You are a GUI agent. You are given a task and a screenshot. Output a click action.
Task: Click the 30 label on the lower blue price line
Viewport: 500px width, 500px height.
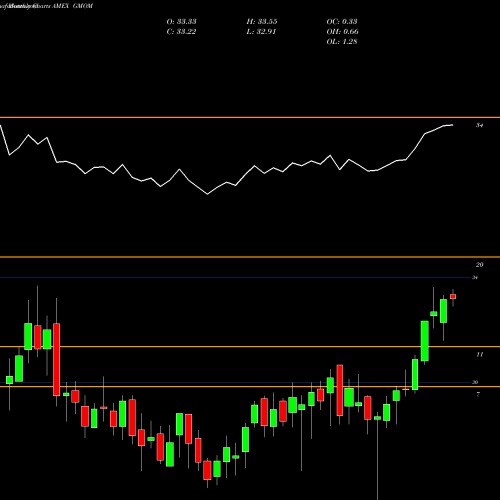(475, 382)
